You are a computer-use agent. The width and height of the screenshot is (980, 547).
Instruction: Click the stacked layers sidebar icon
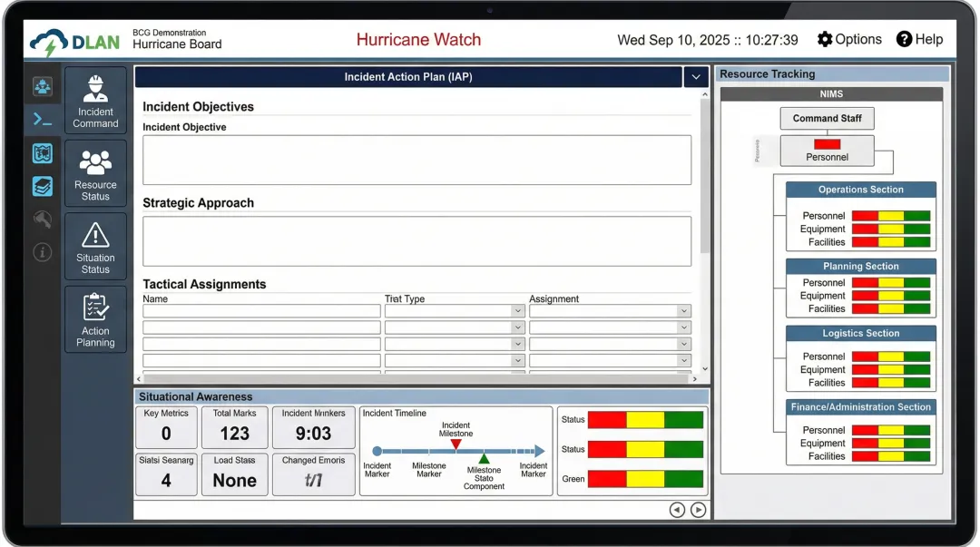tap(43, 185)
